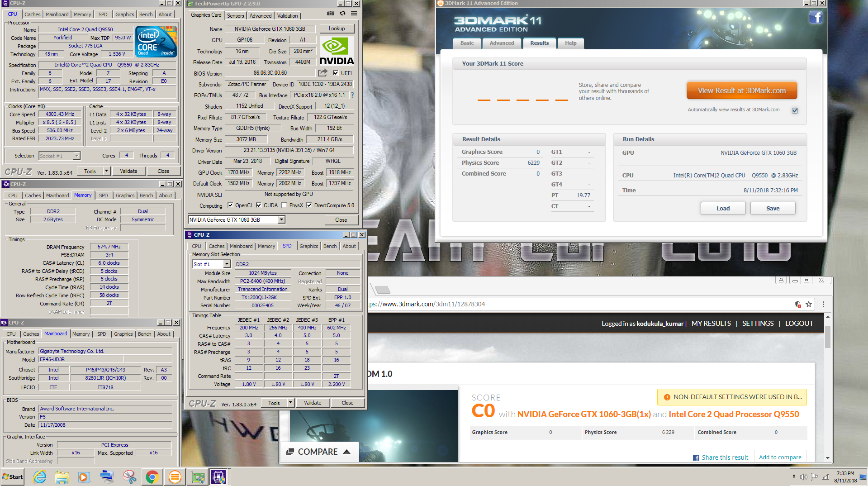Click Close button in GPU-Z window
The width and height of the screenshot is (868, 486).
tap(341, 220)
